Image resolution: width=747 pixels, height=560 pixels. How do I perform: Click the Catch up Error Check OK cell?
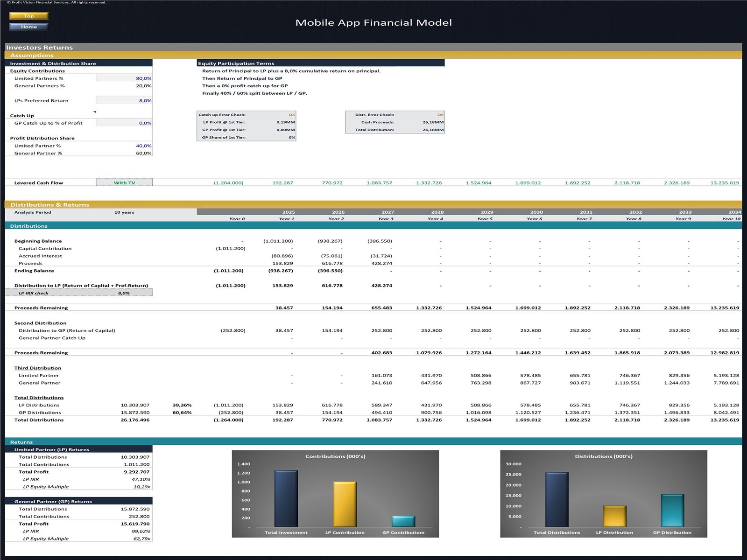click(x=291, y=115)
